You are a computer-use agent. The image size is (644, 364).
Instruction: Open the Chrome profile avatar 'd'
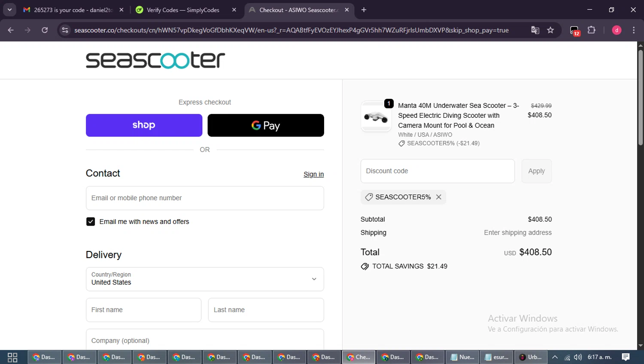click(x=617, y=30)
